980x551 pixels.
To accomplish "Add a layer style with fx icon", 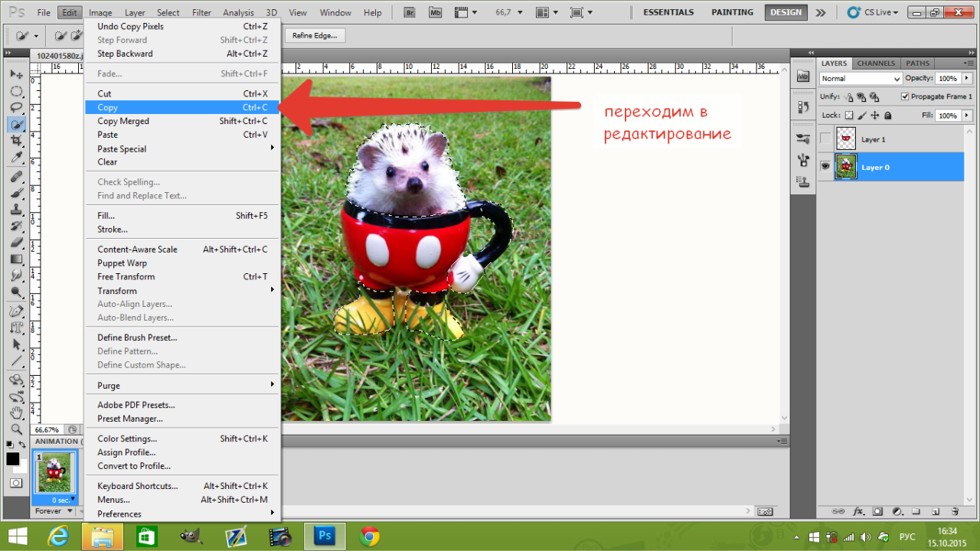I will [x=858, y=511].
